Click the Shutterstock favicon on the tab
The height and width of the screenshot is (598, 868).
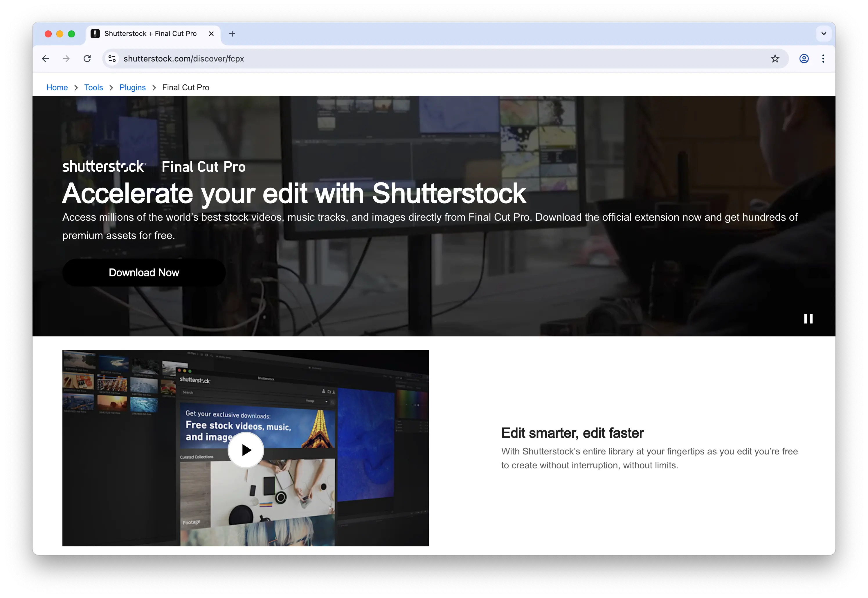(95, 33)
